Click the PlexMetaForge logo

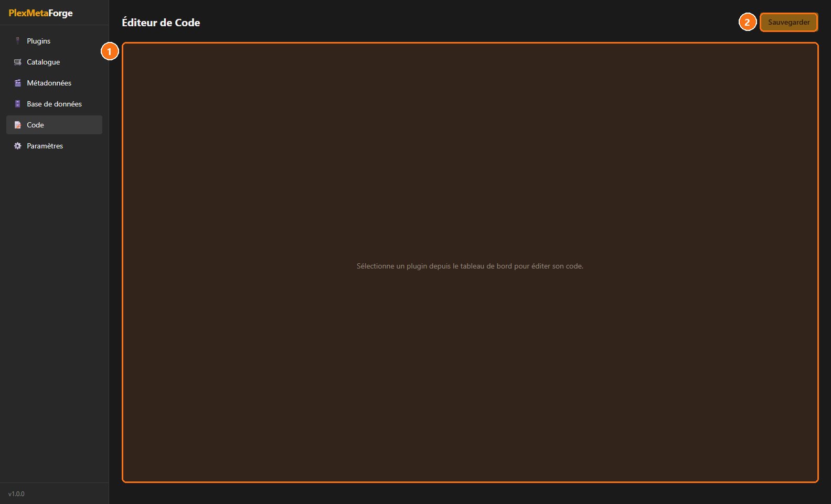click(x=41, y=13)
